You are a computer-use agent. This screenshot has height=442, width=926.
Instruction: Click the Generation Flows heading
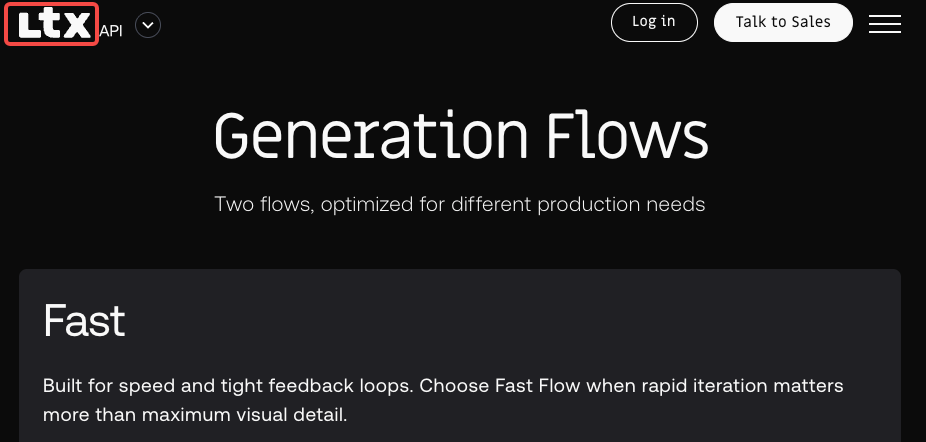[x=461, y=136]
